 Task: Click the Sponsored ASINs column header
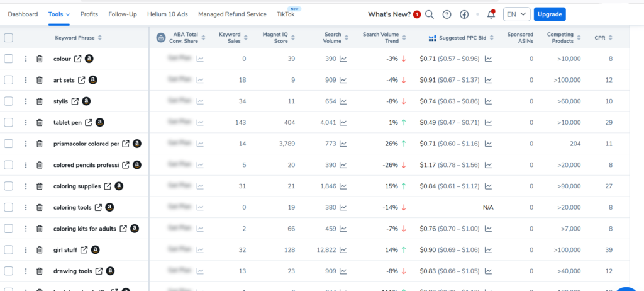click(x=520, y=37)
